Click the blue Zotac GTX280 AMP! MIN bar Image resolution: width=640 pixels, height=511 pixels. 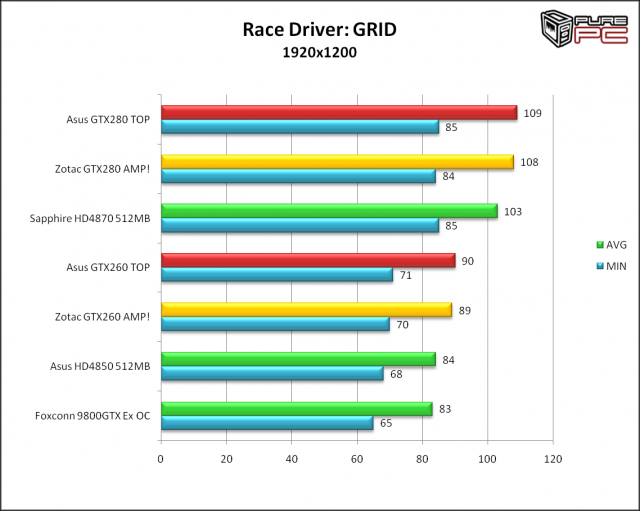point(298,176)
